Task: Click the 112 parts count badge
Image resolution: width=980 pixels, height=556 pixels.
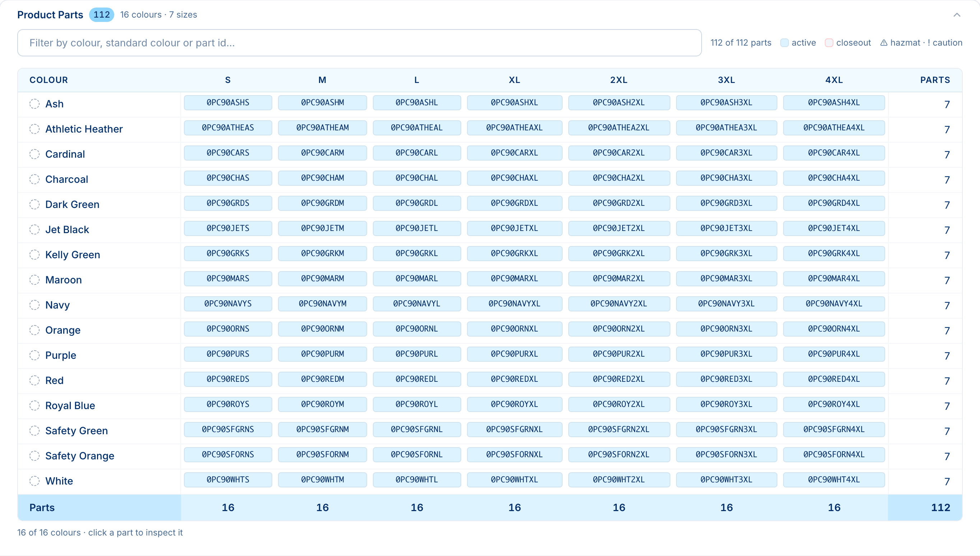Action: pyautogui.click(x=102, y=14)
